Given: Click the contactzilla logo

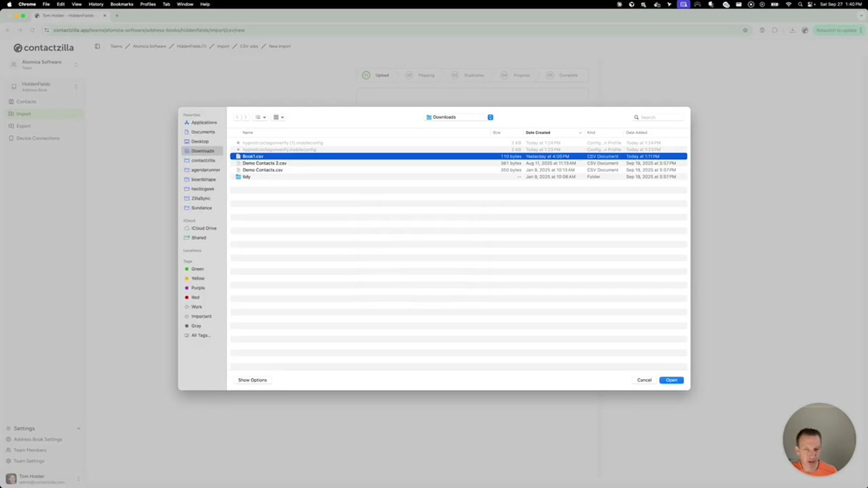Looking at the screenshot, I should (x=43, y=48).
